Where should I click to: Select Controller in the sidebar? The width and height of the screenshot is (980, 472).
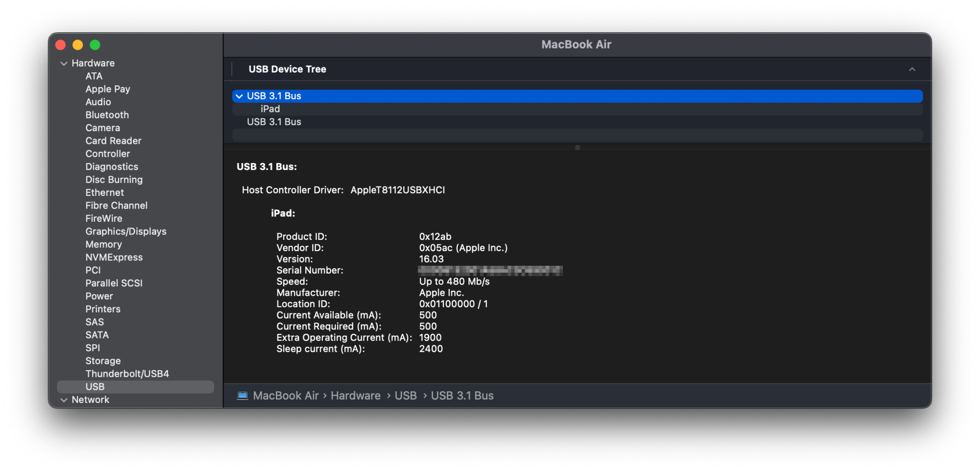(x=108, y=154)
